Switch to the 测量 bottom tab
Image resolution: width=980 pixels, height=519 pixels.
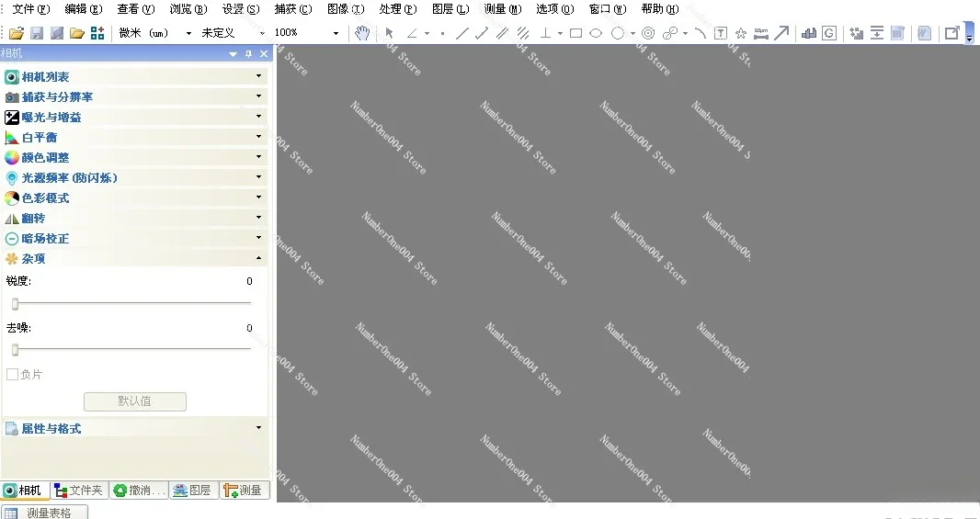pos(245,491)
